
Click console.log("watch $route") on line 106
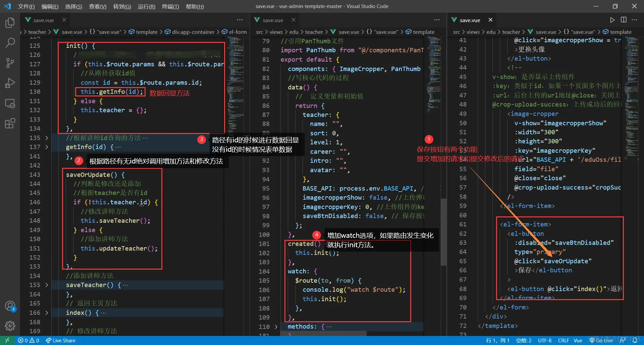coord(352,290)
